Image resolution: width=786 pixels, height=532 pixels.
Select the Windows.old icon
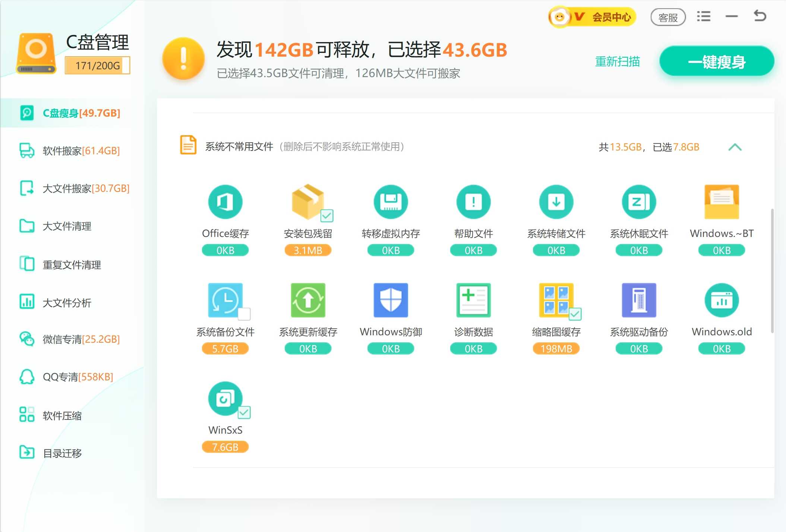click(x=722, y=300)
